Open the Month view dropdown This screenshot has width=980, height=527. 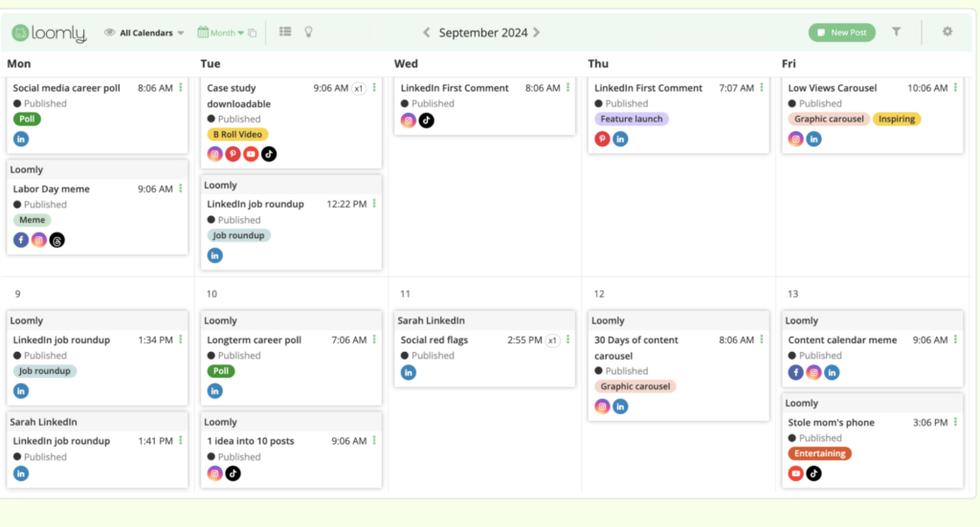point(222,33)
